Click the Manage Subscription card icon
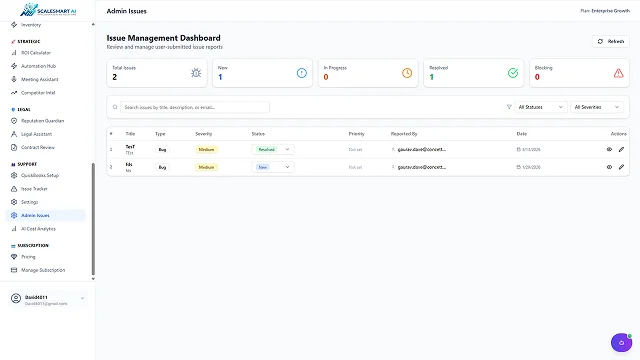Image resolution: width=640 pixels, height=360 pixels. pos(14,270)
